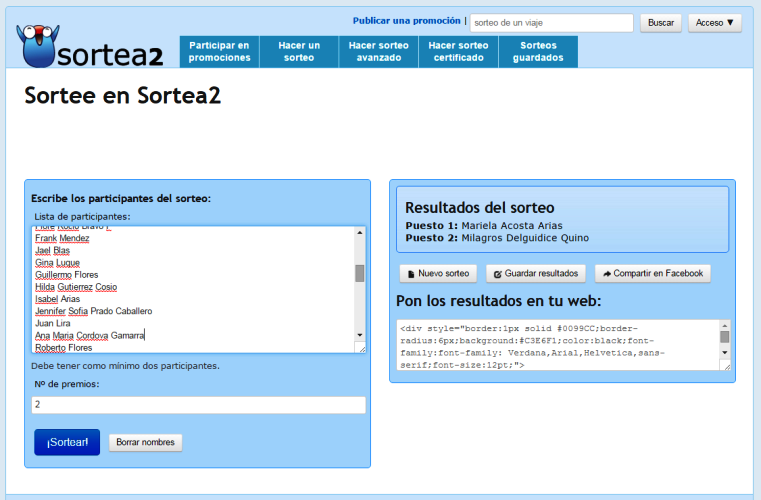
Task: Click the embed code scroll-up arrow
Action: 725,326
